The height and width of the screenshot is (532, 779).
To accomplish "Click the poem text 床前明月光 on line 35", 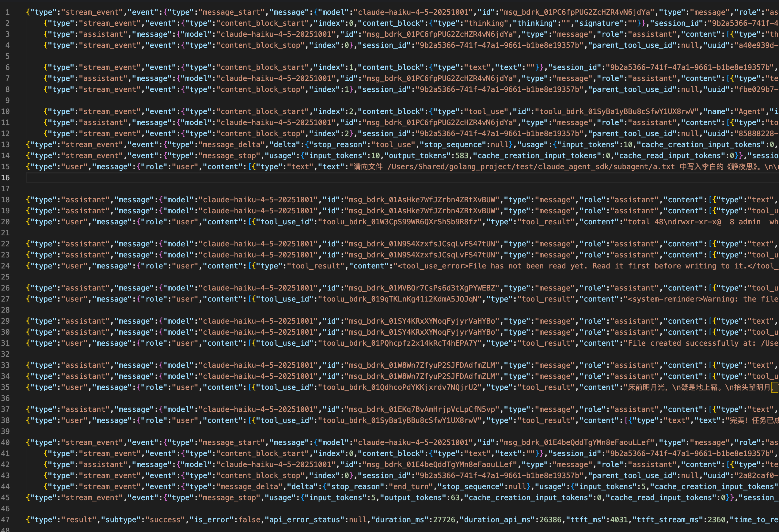I will click(x=646, y=388).
